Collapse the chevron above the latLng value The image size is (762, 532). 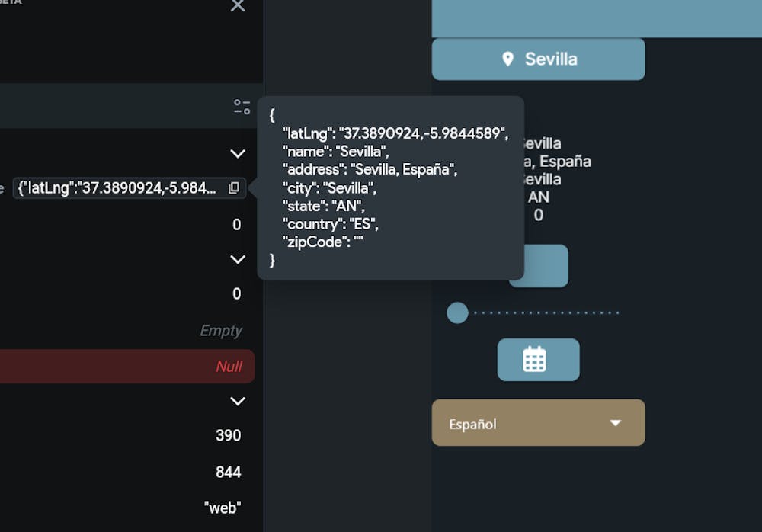tap(238, 154)
